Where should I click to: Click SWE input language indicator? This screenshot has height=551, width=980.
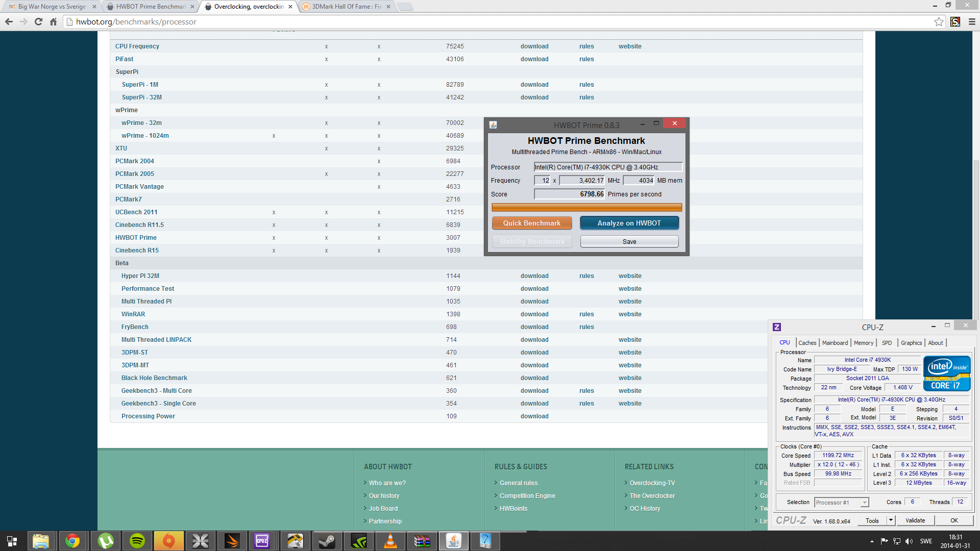926,541
